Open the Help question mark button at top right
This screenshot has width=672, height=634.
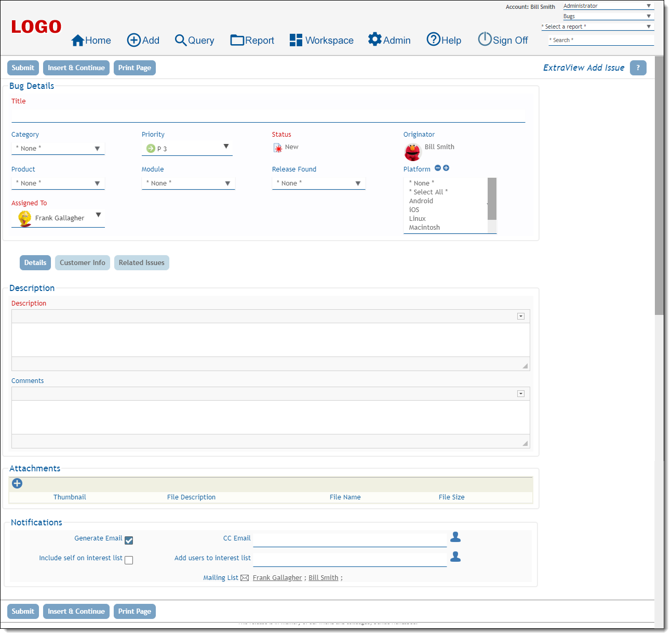click(638, 68)
